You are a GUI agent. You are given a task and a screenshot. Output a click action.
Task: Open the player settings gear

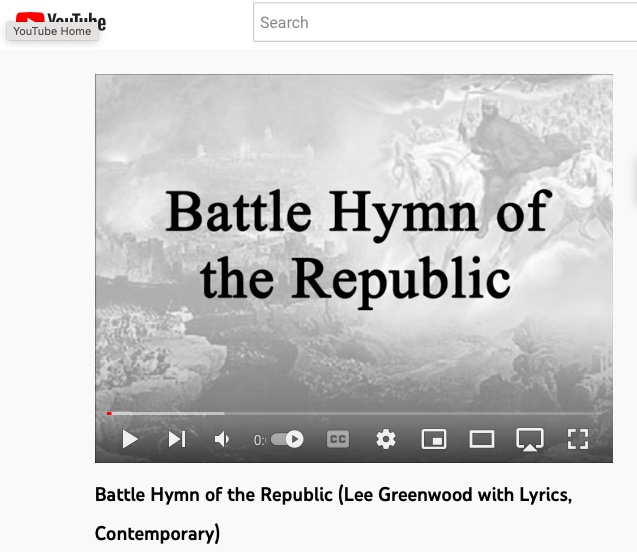(x=386, y=439)
